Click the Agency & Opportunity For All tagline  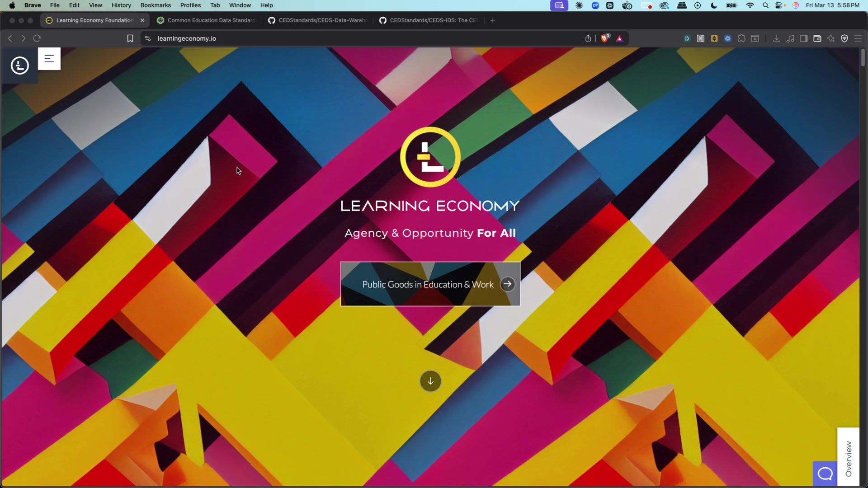pyautogui.click(x=430, y=233)
